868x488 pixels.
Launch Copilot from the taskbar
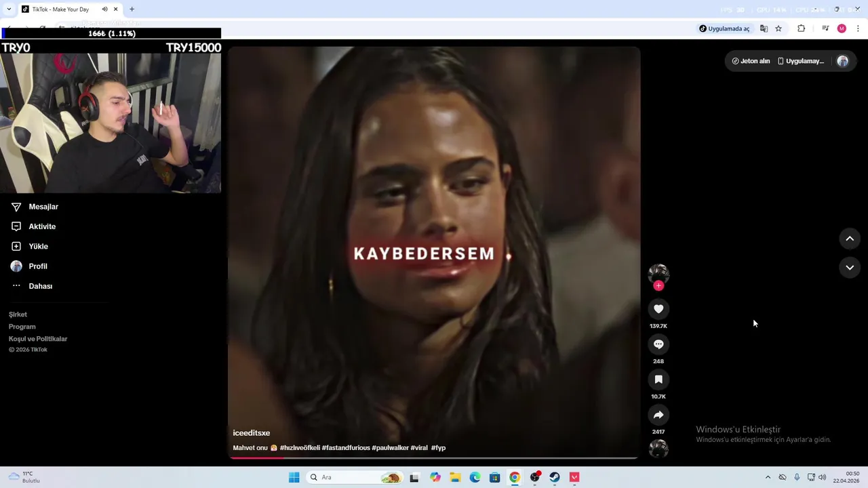pyautogui.click(x=435, y=477)
